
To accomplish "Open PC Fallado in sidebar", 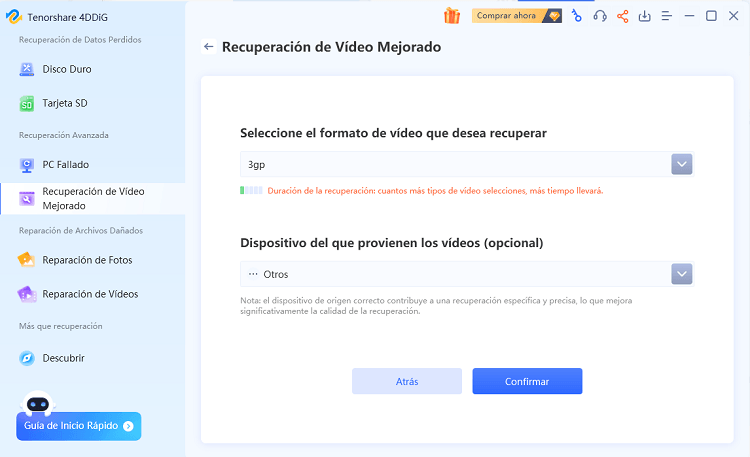I will tap(66, 164).
